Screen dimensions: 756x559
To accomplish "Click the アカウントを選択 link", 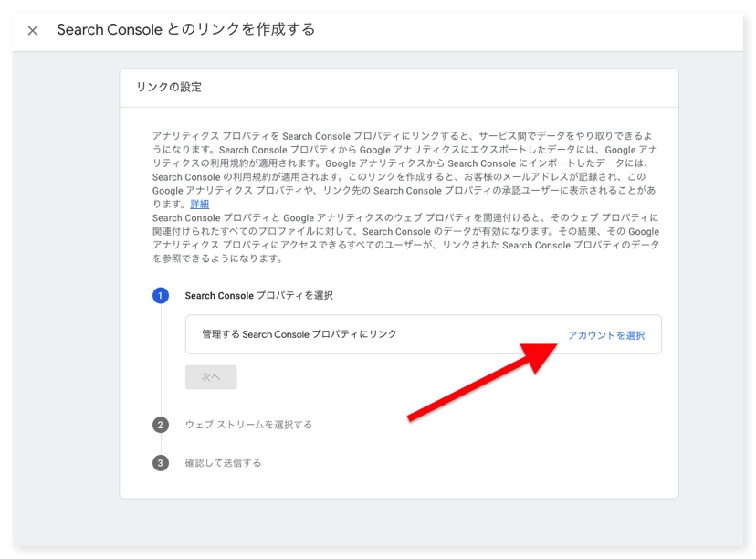I will 605,335.
